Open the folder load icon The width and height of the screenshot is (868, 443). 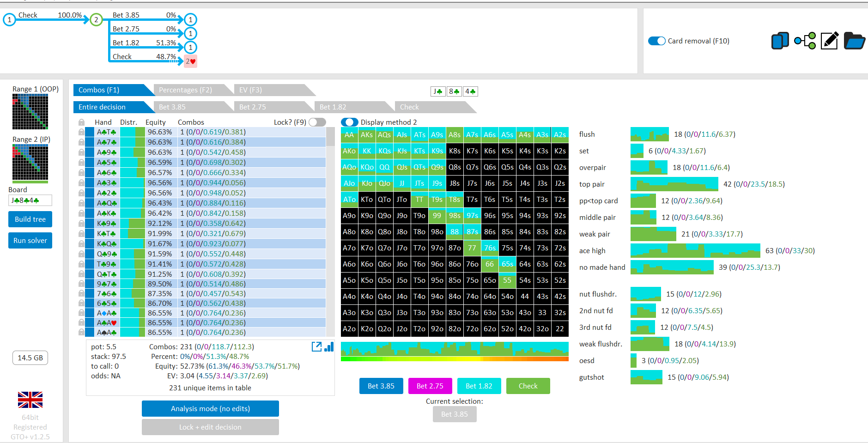pos(854,41)
